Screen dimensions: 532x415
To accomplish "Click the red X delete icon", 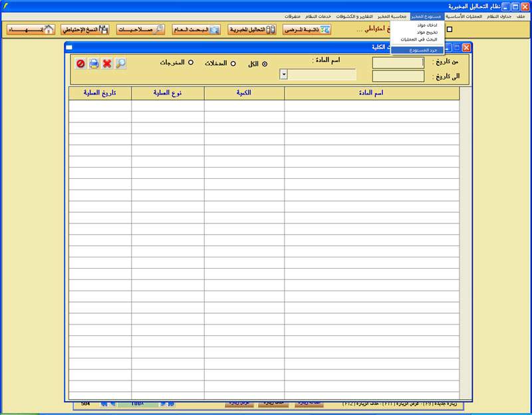I will (106, 64).
